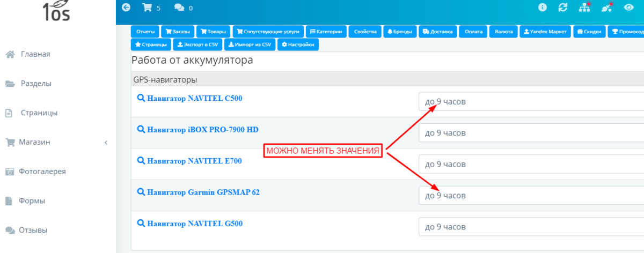The width and height of the screenshot is (644, 253).
Task: Click the back arrow icon in top bar
Action: click(126, 8)
